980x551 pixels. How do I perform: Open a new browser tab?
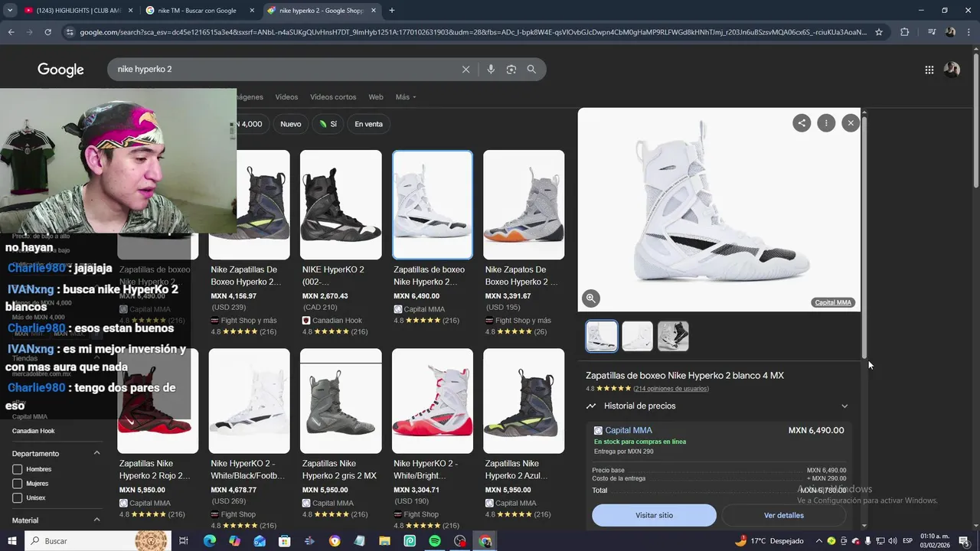pyautogui.click(x=392, y=11)
